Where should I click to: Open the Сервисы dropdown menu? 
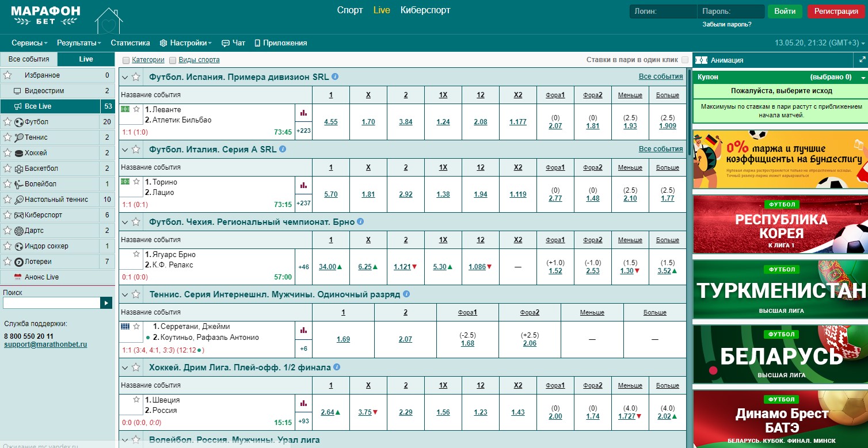click(x=29, y=43)
